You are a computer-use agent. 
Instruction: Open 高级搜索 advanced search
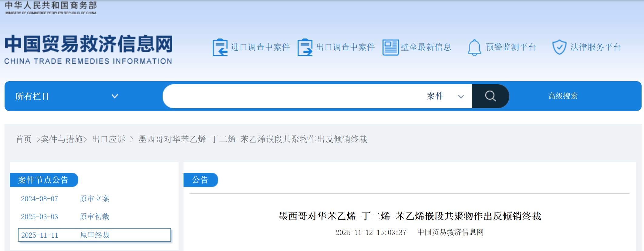click(563, 96)
